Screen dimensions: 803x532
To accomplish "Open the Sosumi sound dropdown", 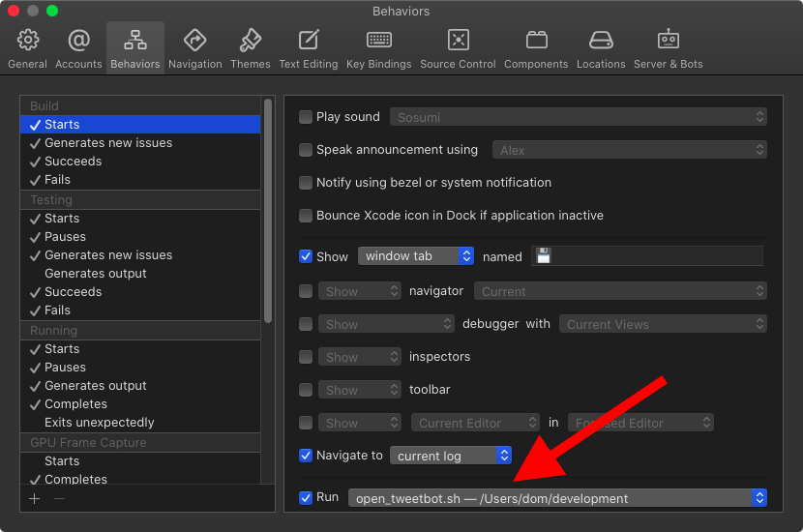I will point(579,117).
